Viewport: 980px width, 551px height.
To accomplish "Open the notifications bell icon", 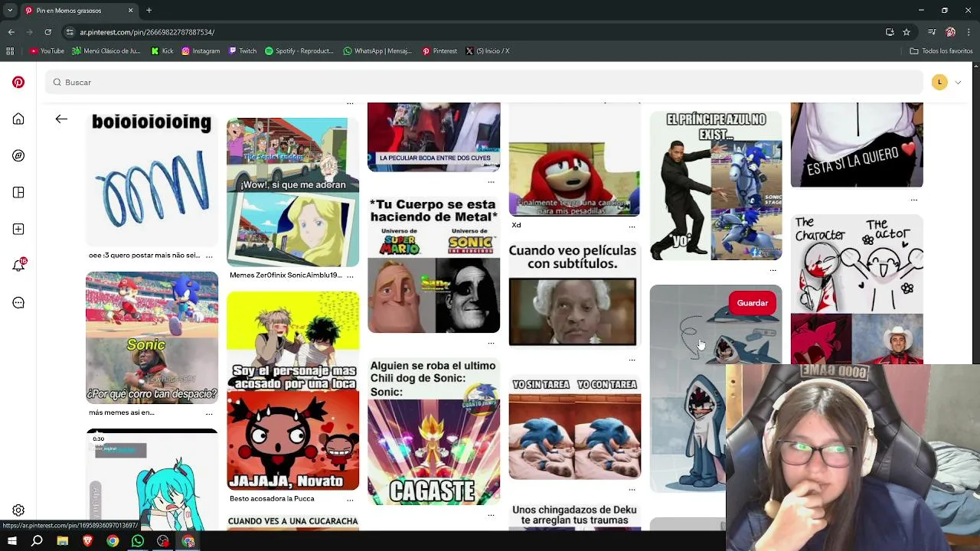I will click(x=18, y=266).
